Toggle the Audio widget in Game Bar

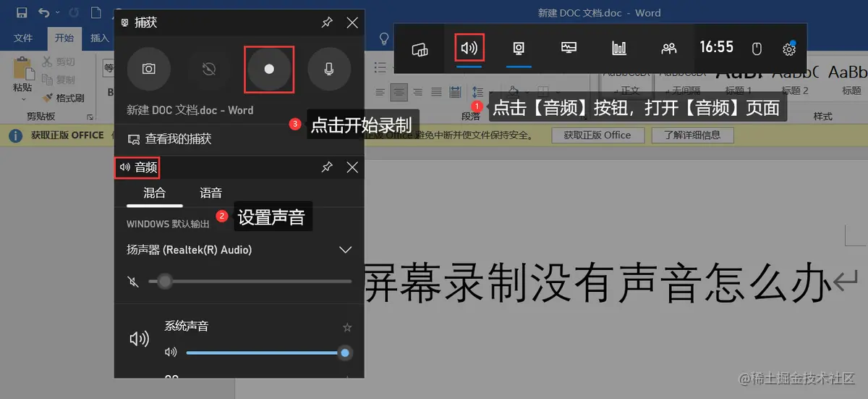coord(469,49)
